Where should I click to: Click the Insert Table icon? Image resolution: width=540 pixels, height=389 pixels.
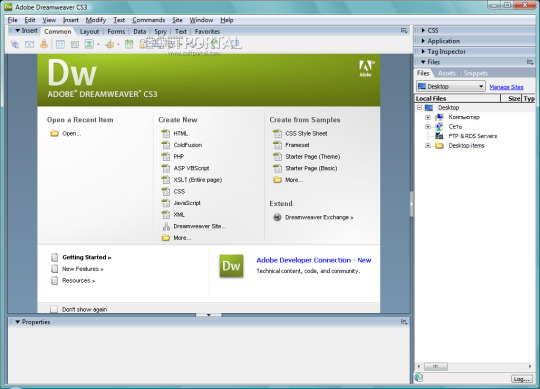tap(60, 44)
